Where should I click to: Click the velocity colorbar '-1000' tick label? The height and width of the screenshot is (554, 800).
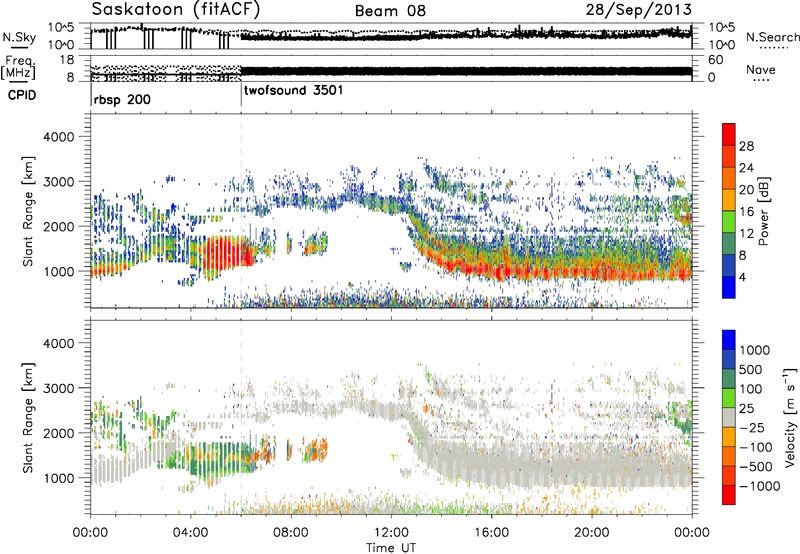coord(760,486)
